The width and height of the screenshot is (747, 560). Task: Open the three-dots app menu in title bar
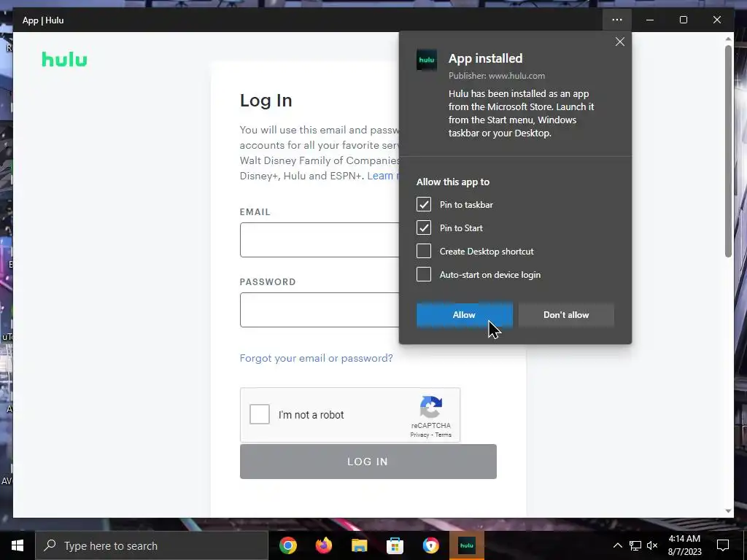point(617,20)
